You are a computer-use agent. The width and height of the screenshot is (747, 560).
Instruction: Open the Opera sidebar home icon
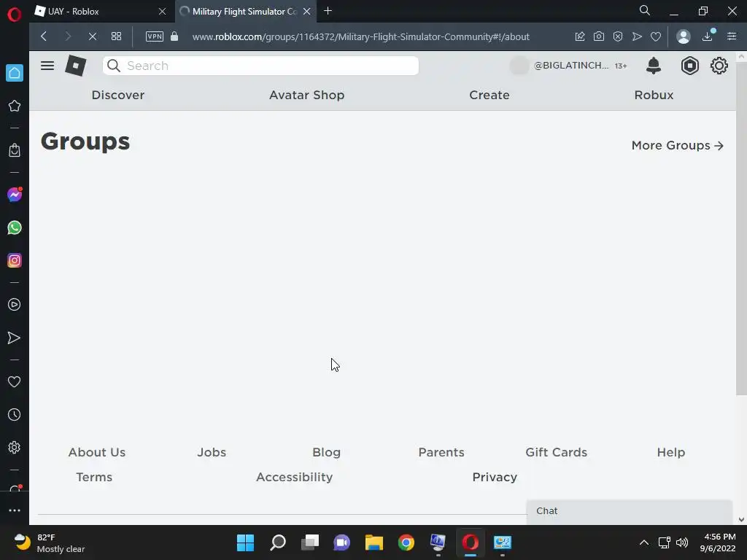15,73
